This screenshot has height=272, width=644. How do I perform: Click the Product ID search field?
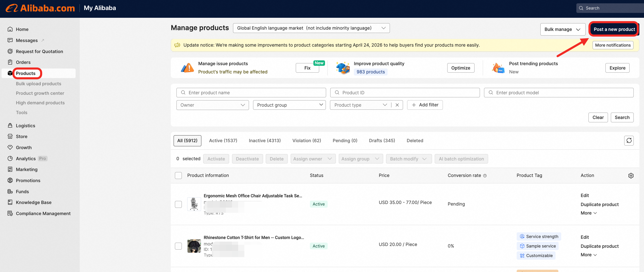tap(405, 92)
